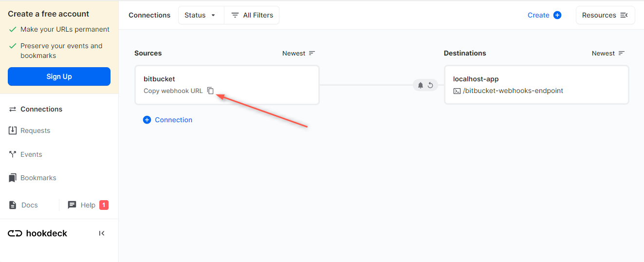This screenshot has height=262, width=644.
Task: Click the Destinations heading
Action: tap(465, 53)
